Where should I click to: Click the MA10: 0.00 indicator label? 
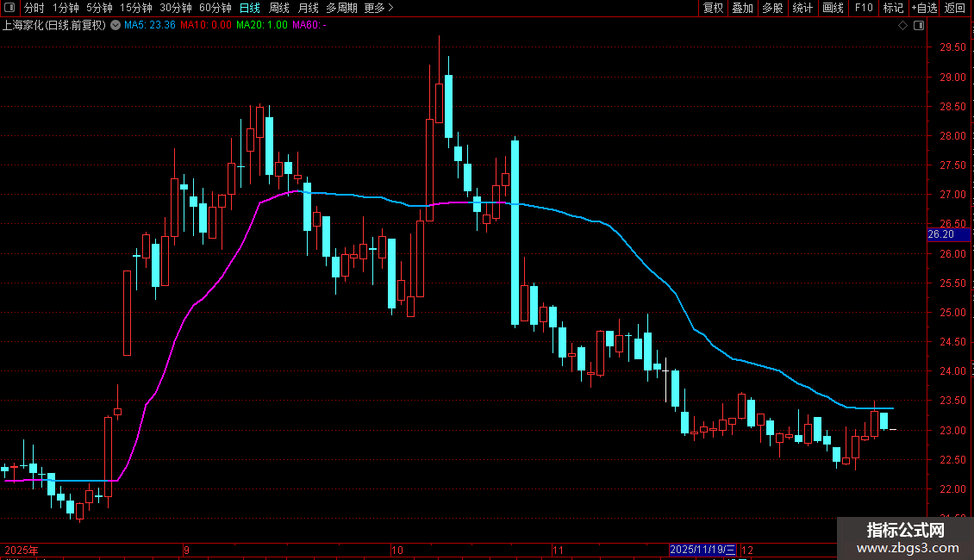coord(206,26)
